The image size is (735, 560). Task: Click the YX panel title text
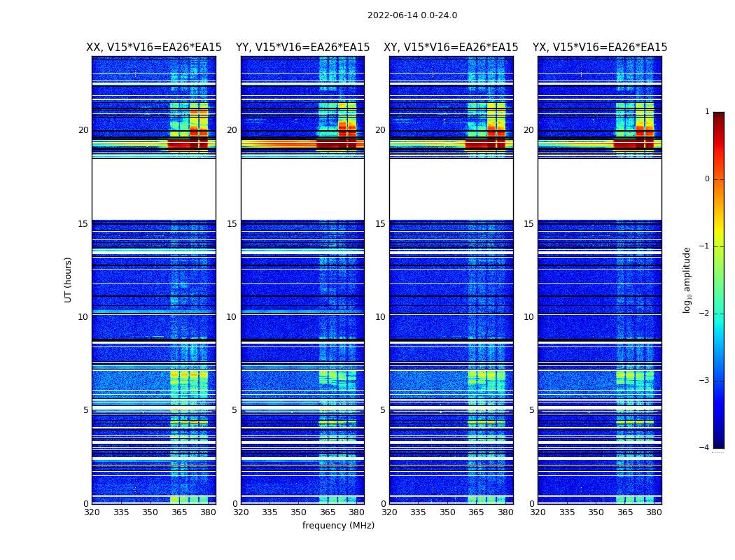tap(600, 48)
